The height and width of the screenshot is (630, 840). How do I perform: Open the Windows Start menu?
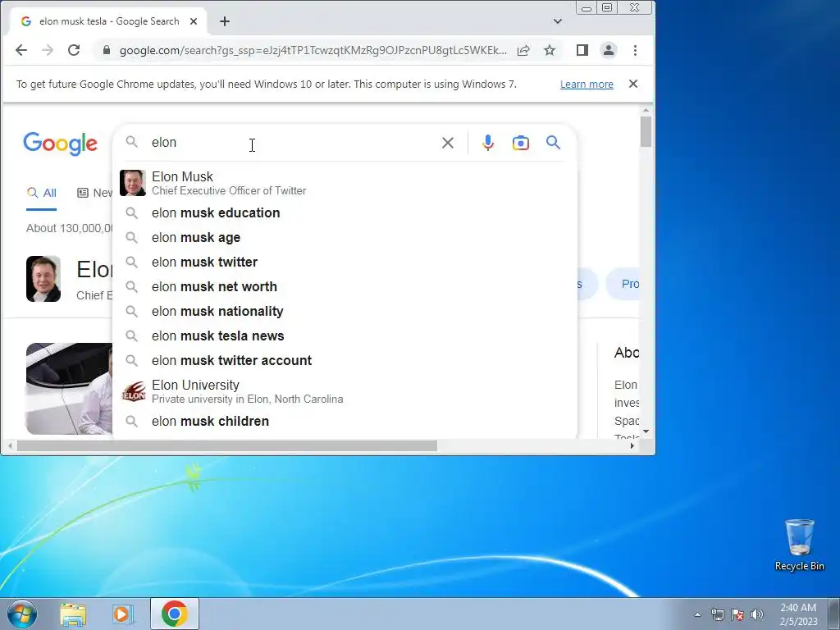coord(22,614)
